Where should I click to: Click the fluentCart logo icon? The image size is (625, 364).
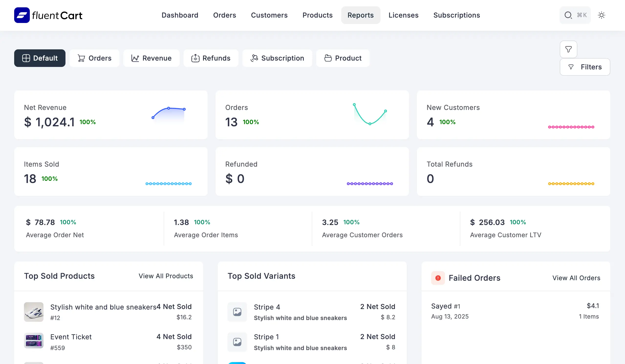pyautogui.click(x=22, y=15)
